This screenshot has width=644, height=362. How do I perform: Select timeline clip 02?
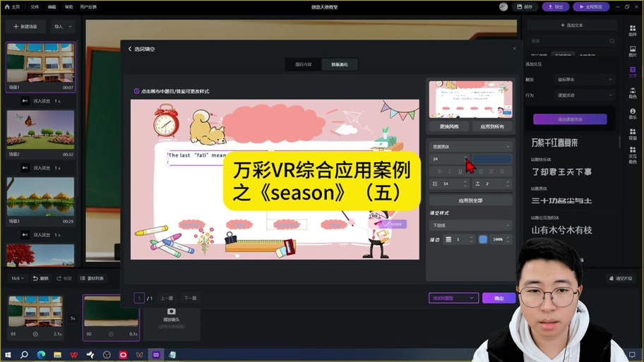click(111, 318)
